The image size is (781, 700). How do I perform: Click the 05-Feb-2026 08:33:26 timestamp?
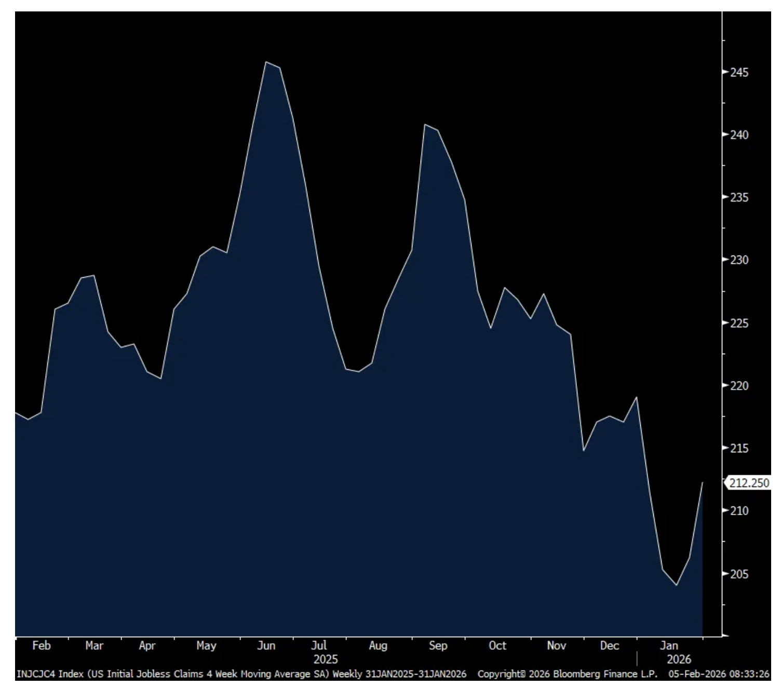coord(719,674)
